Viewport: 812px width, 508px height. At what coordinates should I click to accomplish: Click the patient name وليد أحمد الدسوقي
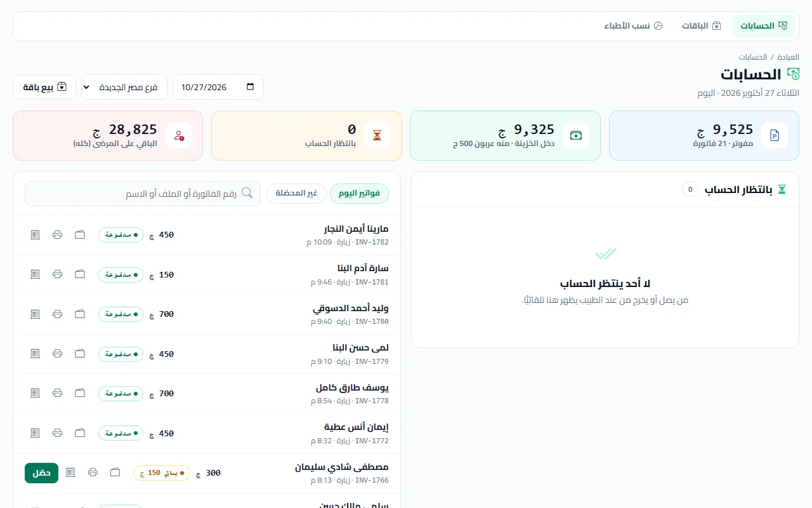pyautogui.click(x=351, y=309)
